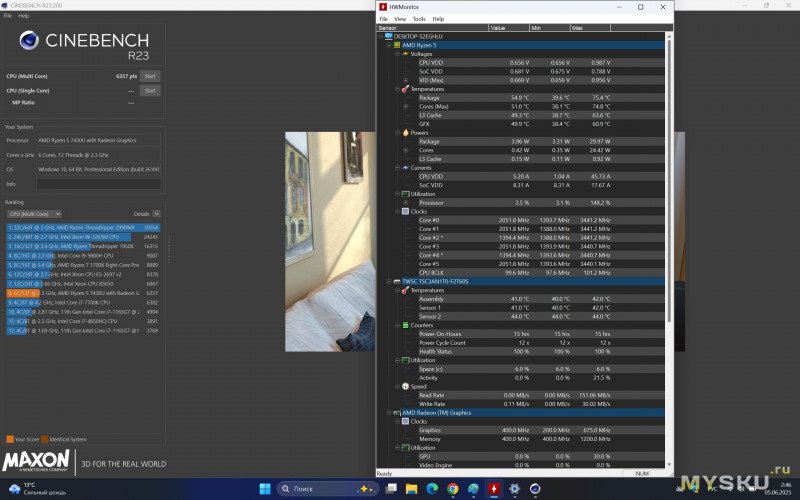Click the flame icon next to Powers
The height and width of the screenshot is (500, 800).
pyautogui.click(x=405, y=133)
